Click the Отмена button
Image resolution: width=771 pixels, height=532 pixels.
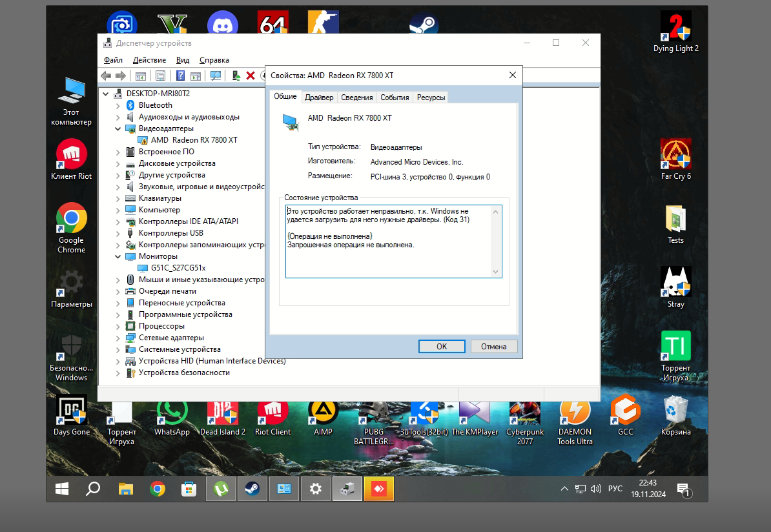[494, 346]
